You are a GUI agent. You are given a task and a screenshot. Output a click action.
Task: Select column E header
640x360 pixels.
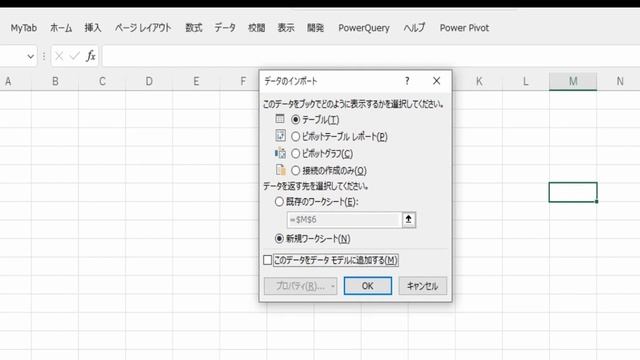[x=196, y=81]
